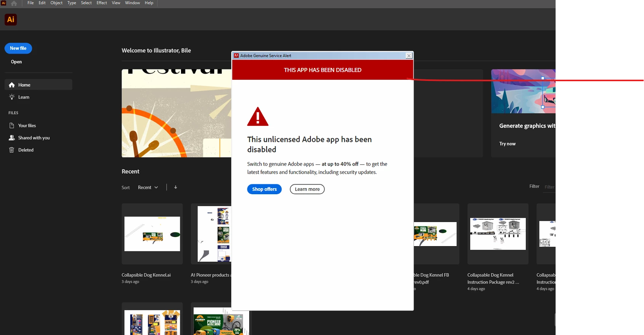Viewport: 644px width, 335px height.
Task: Open the Window menu
Action: (133, 3)
